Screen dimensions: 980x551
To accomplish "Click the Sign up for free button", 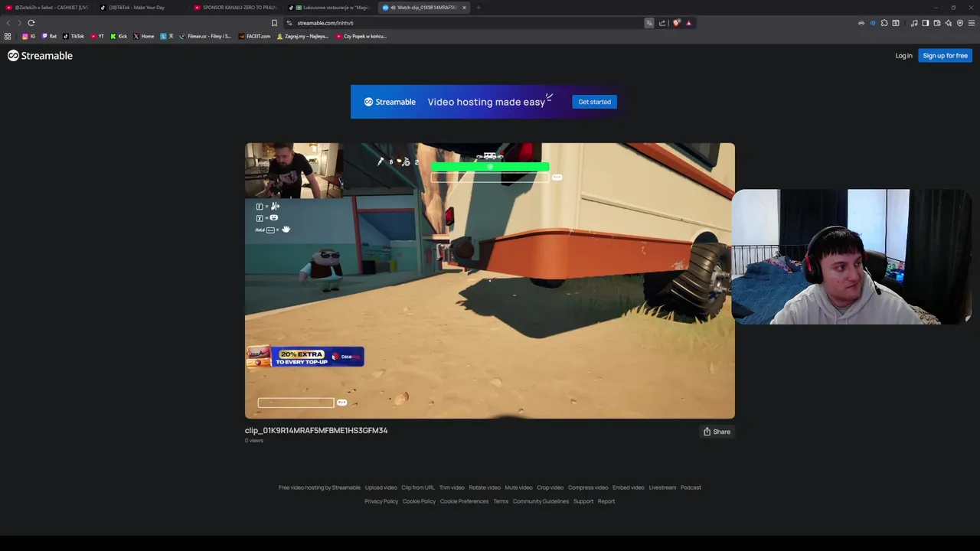I will click(945, 56).
